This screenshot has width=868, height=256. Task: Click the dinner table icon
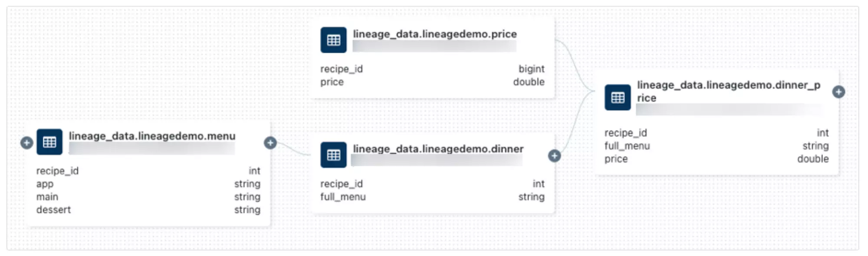[333, 155]
